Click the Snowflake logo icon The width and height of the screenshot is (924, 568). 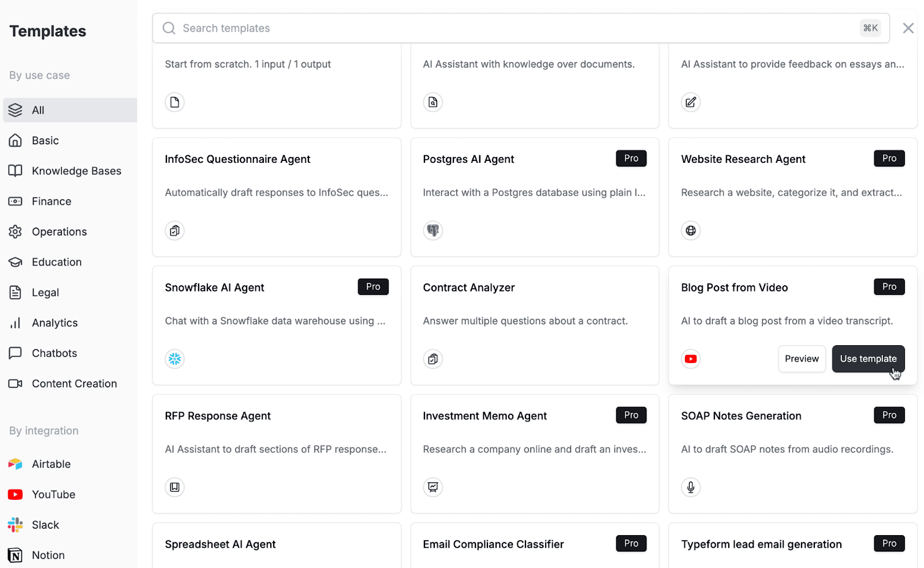pyautogui.click(x=174, y=359)
